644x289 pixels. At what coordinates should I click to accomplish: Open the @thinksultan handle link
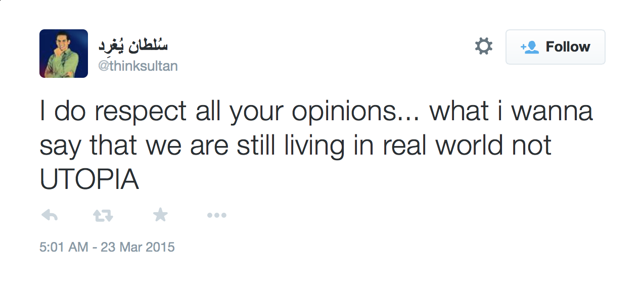coord(137,66)
